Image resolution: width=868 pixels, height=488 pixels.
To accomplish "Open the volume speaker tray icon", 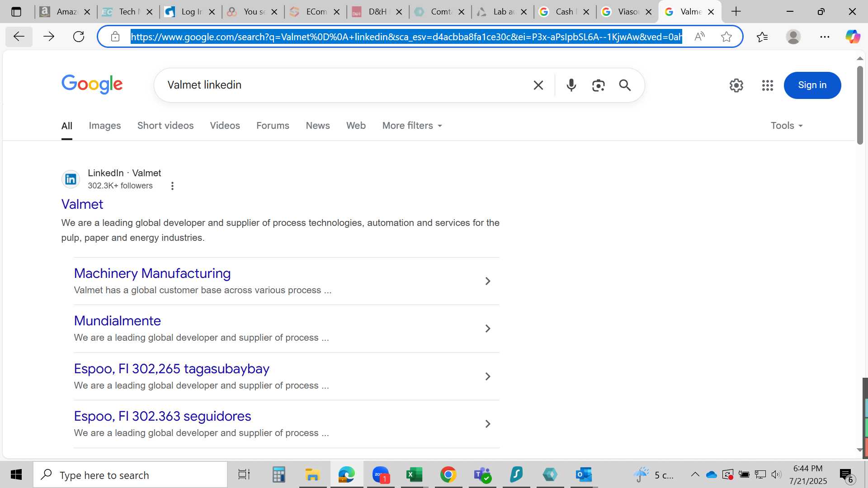I will click(776, 474).
